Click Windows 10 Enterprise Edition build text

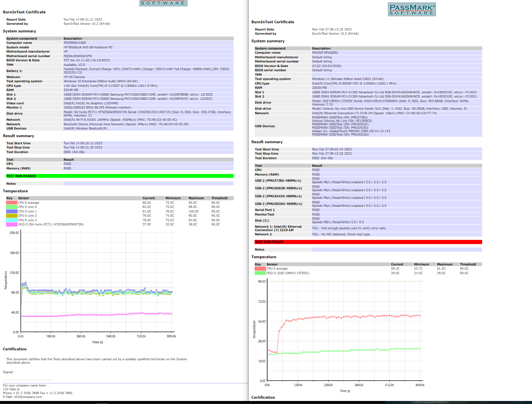(x=100, y=81)
